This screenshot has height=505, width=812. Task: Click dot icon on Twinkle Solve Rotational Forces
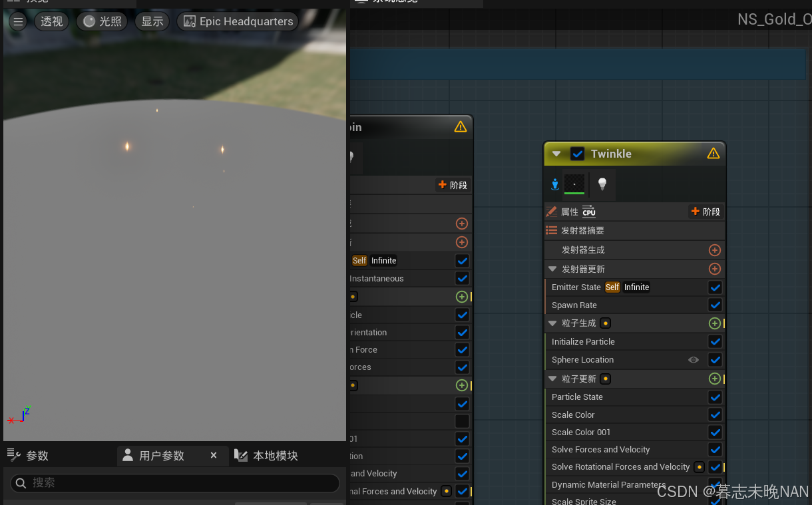(699, 467)
